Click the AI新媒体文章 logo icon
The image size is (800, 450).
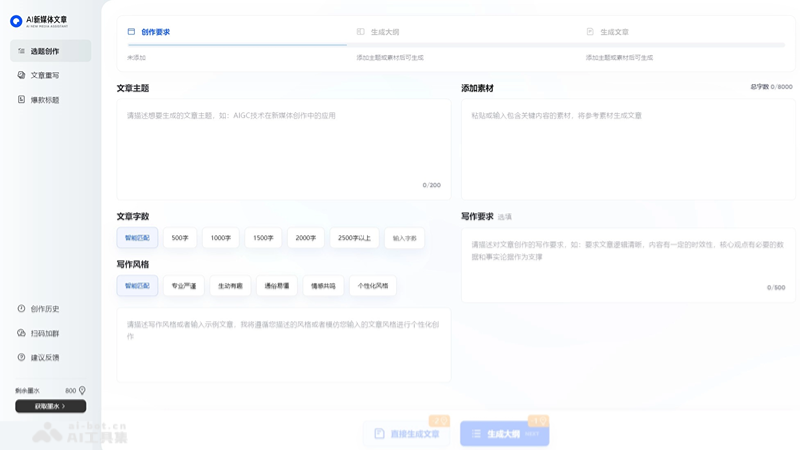16,21
